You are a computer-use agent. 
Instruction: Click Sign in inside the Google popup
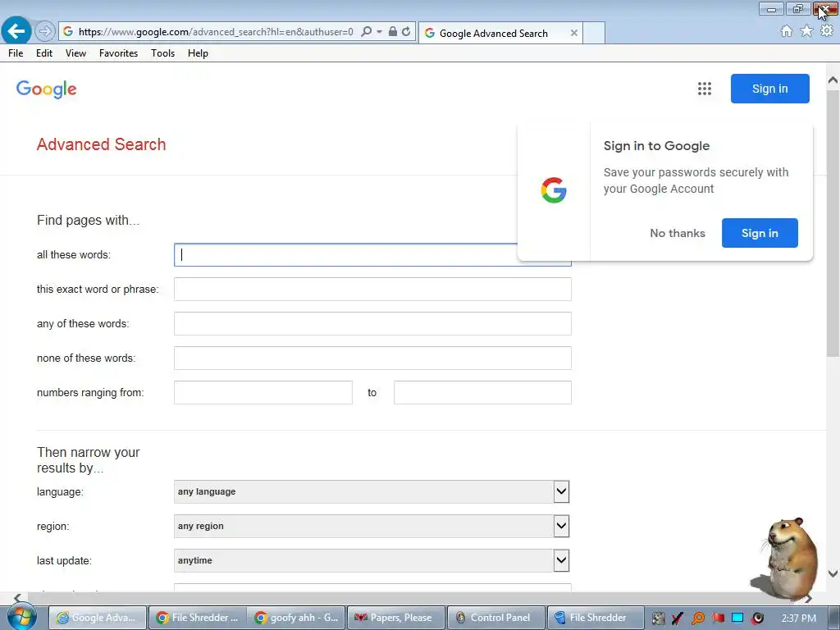760,233
